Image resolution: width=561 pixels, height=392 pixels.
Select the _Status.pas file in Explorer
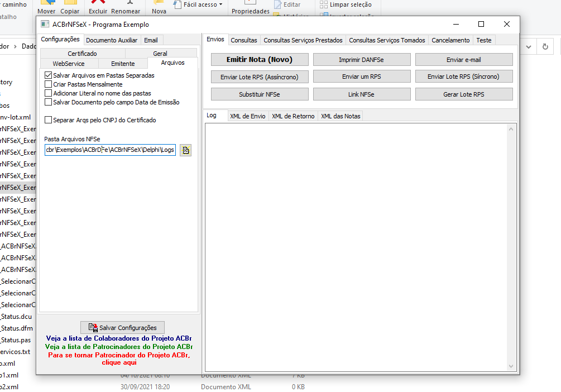click(x=16, y=340)
